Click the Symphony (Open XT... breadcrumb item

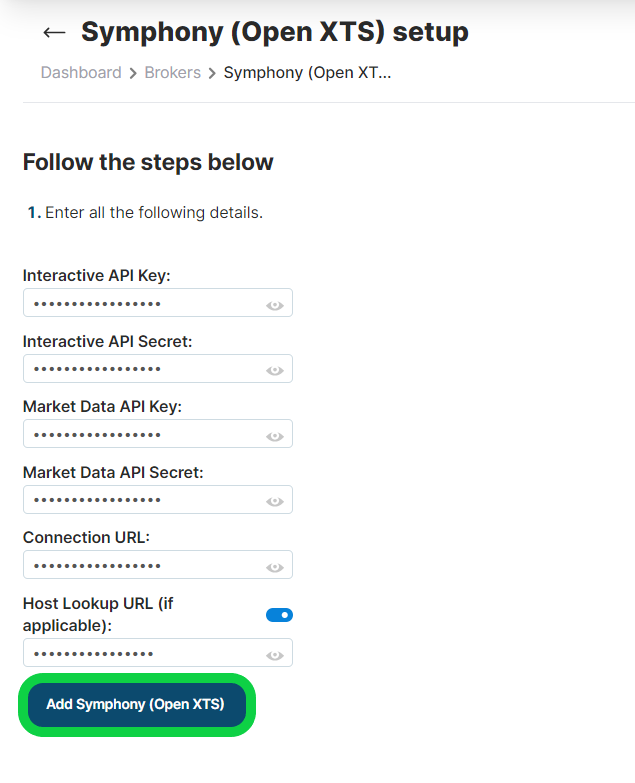[x=307, y=73]
